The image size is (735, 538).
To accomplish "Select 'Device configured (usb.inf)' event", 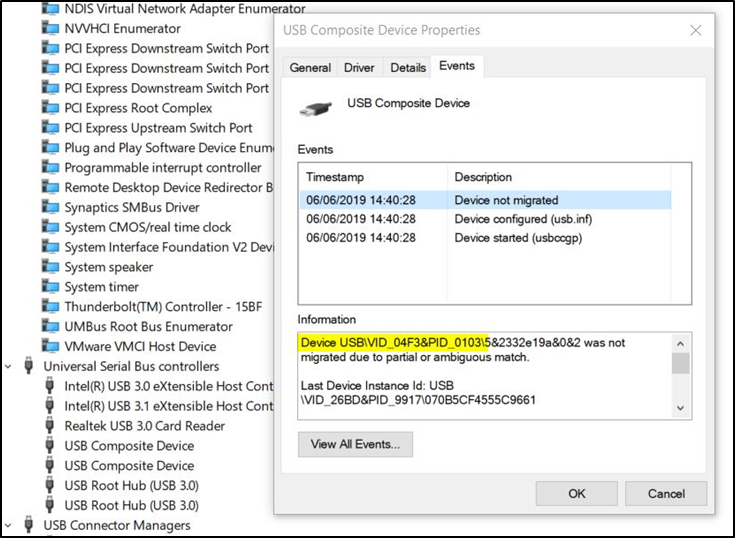I will [x=486, y=219].
